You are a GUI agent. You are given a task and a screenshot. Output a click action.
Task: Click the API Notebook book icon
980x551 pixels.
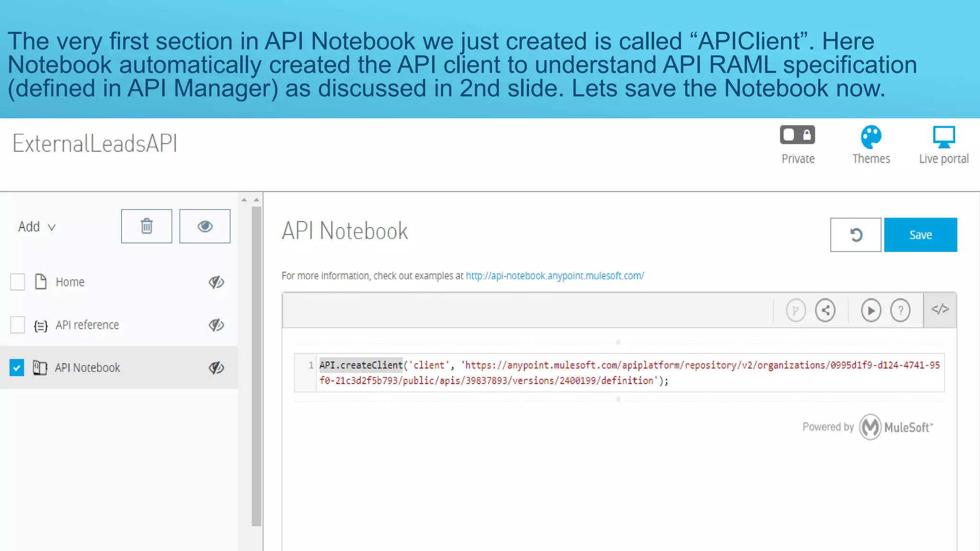tap(40, 367)
